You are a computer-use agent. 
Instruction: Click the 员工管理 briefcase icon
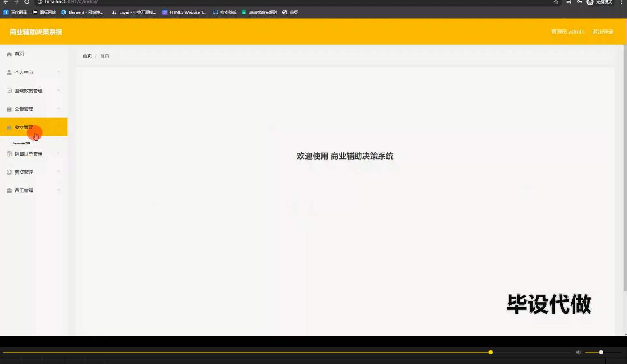click(9, 190)
